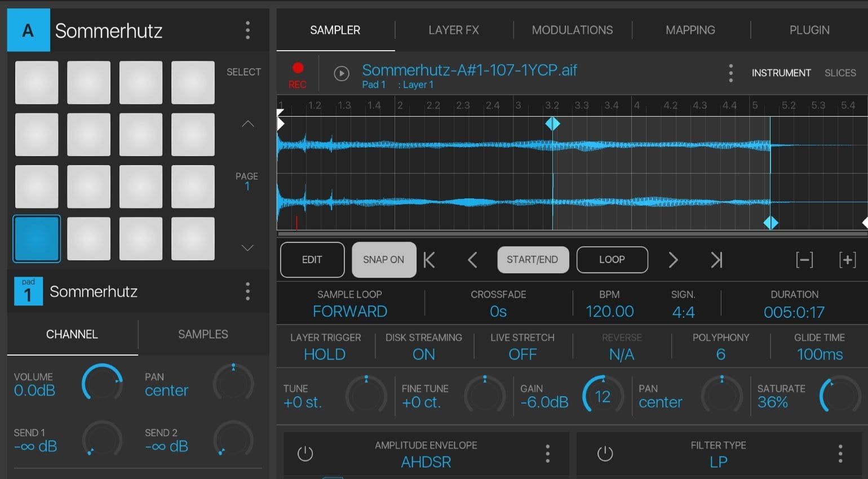Open the pad 1 three-dot menu
868x479 pixels.
247,291
